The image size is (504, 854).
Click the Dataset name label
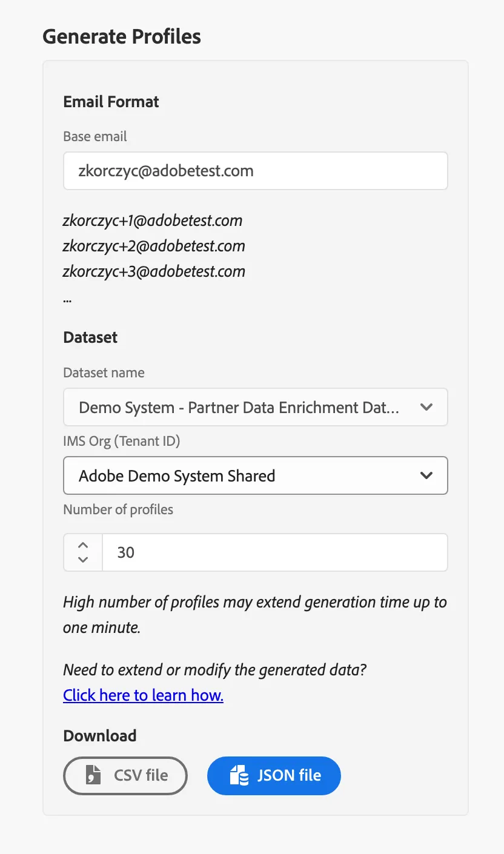pos(104,372)
